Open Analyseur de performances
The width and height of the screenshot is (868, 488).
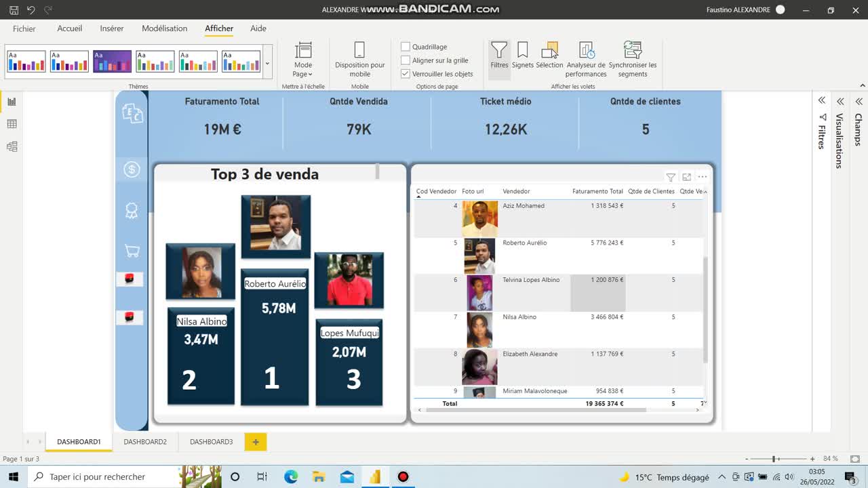pos(586,59)
